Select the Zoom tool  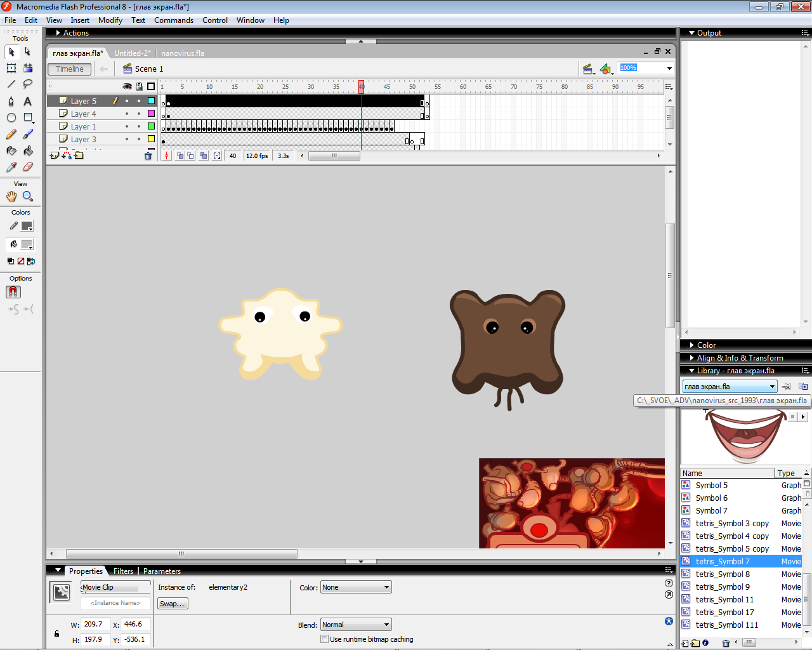tap(27, 197)
